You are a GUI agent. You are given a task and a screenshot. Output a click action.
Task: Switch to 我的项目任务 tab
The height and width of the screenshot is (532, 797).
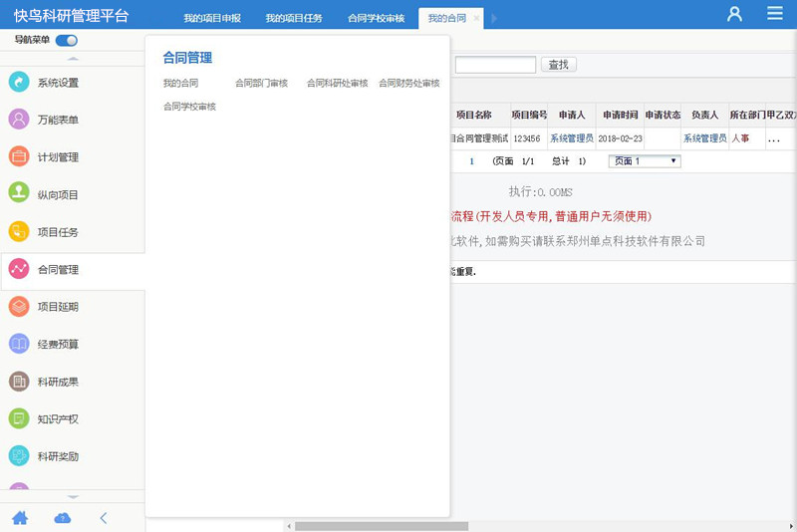(294, 18)
